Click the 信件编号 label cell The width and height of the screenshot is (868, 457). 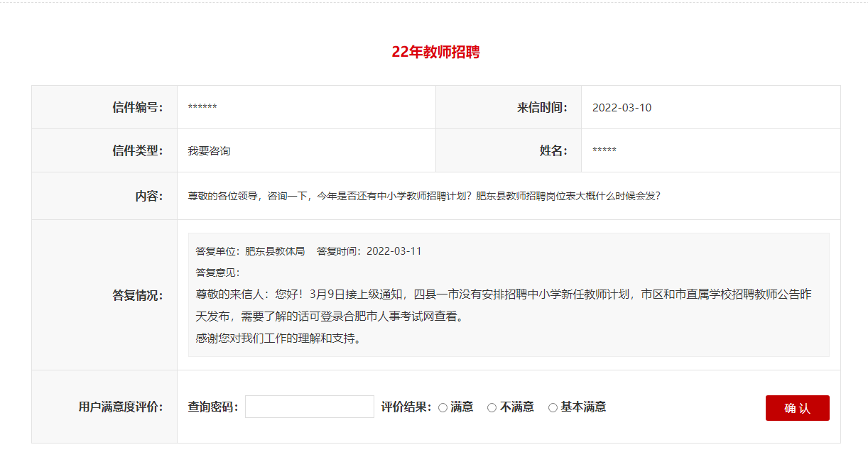pos(137,107)
